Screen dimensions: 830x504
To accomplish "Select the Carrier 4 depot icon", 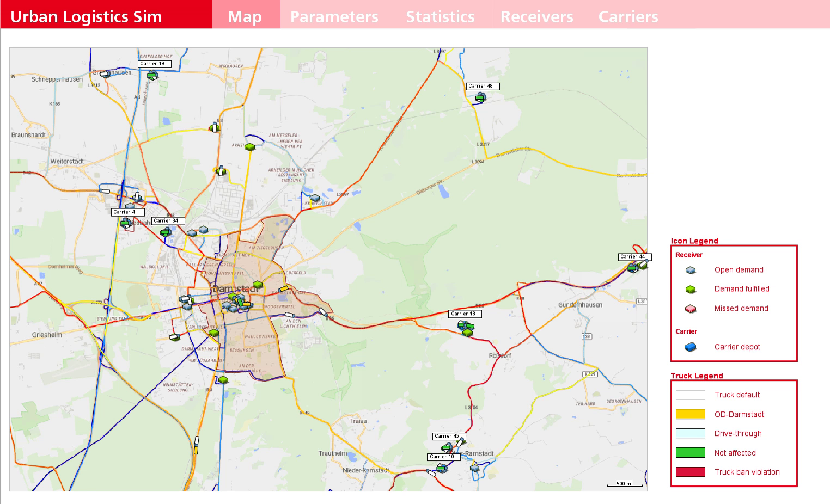I will (x=126, y=223).
